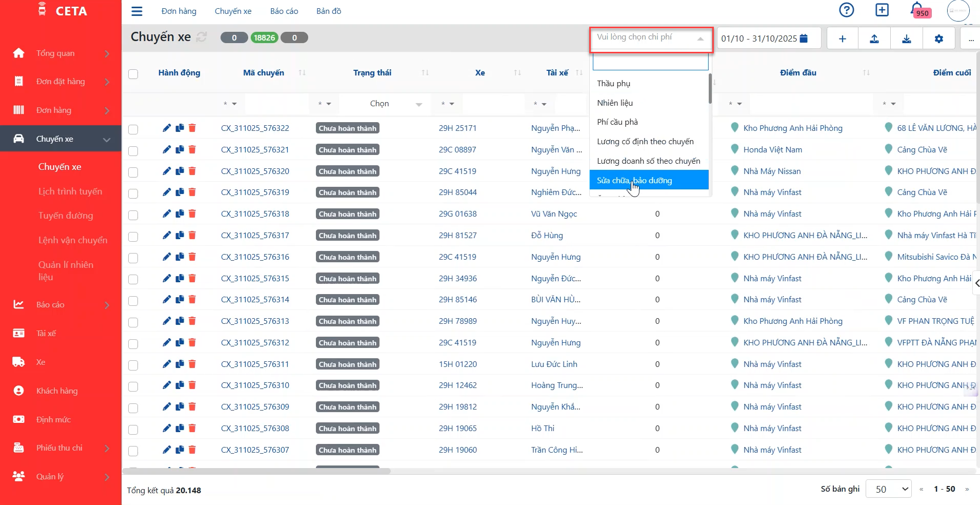This screenshot has width=980, height=505.
Task: Delete trip CX_311025_576321 with trash icon
Action: coord(192,150)
